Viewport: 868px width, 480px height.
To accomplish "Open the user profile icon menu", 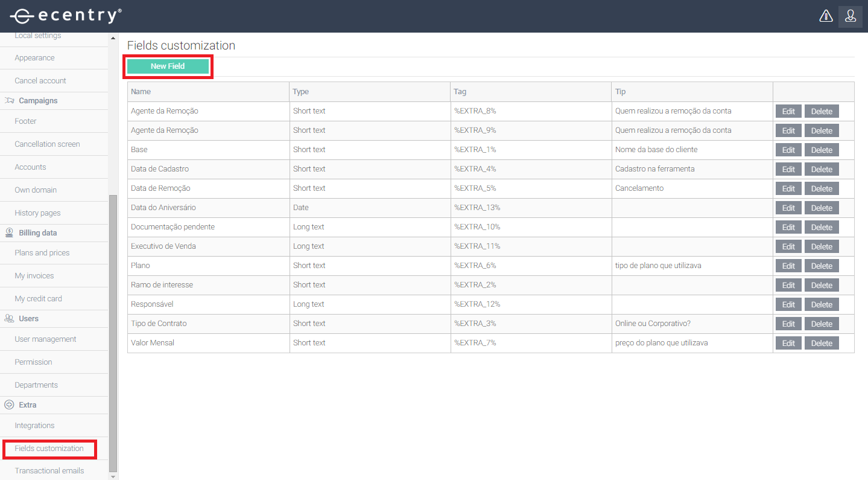I will [x=851, y=16].
